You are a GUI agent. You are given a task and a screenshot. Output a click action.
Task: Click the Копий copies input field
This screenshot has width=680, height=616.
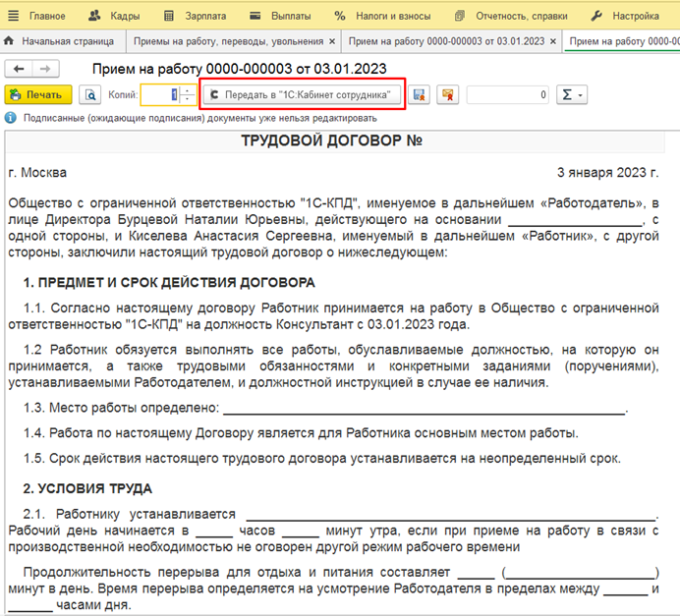[x=160, y=95]
